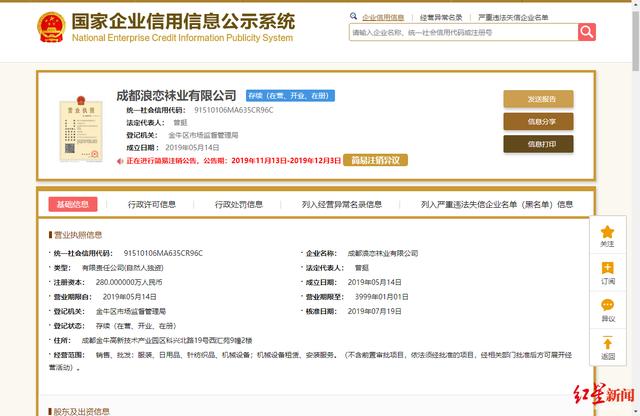Click the 发送报告 button
Viewport: 640px width, 416px height.
pos(538,99)
